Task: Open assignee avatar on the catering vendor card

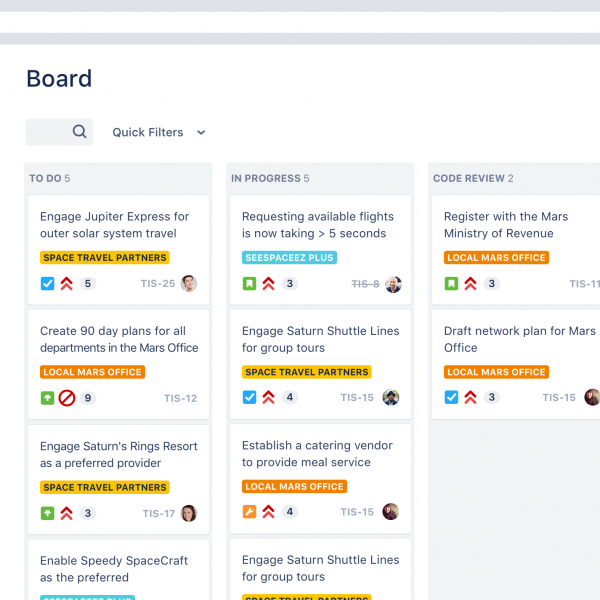Action: 391,512
